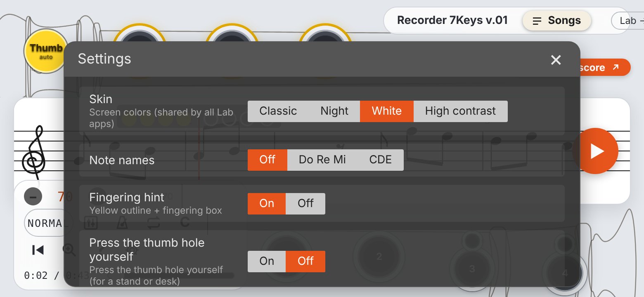
Task: Disable pressing the thumb hole yourself
Action: tap(305, 262)
